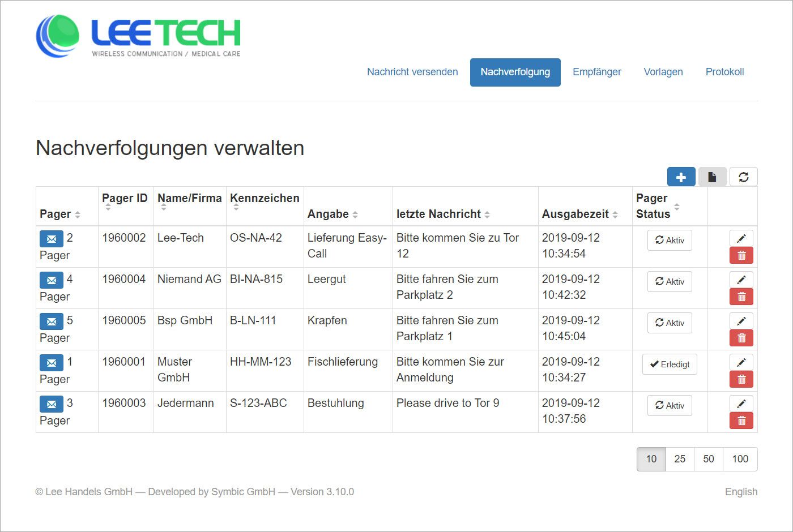This screenshot has width=793, height=532.
Task: Click envelope icon for Pager 4 Niemand AG
Action: point(52,280)
